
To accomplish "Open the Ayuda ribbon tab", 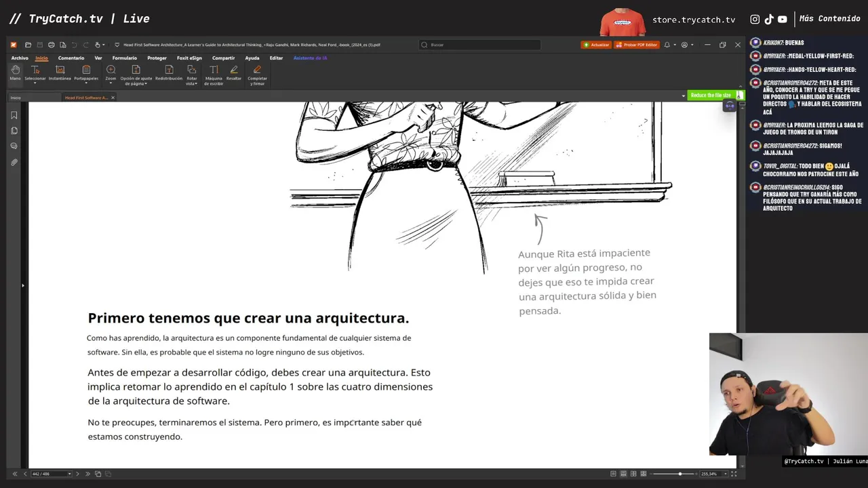I will pyautogui.click(x=252, y=58).
